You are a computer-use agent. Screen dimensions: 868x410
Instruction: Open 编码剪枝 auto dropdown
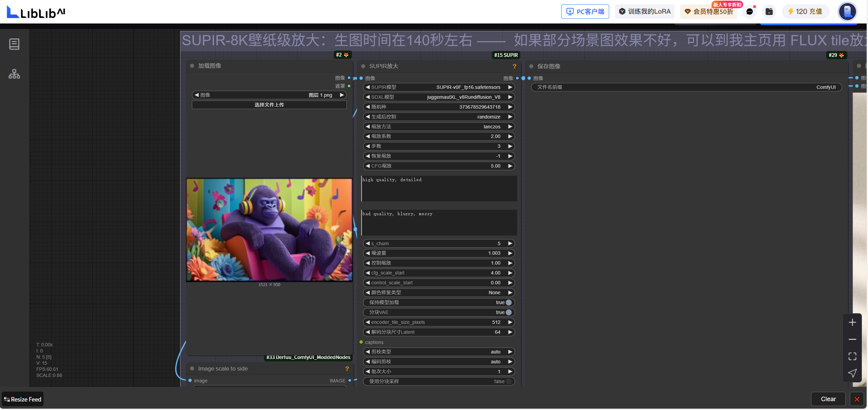pos(439,362)
